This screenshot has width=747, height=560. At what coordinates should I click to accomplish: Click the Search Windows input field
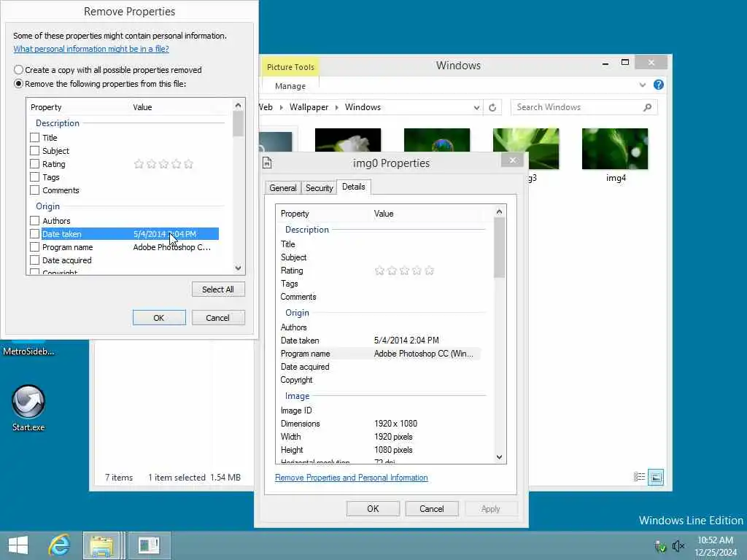coord(578,108)
